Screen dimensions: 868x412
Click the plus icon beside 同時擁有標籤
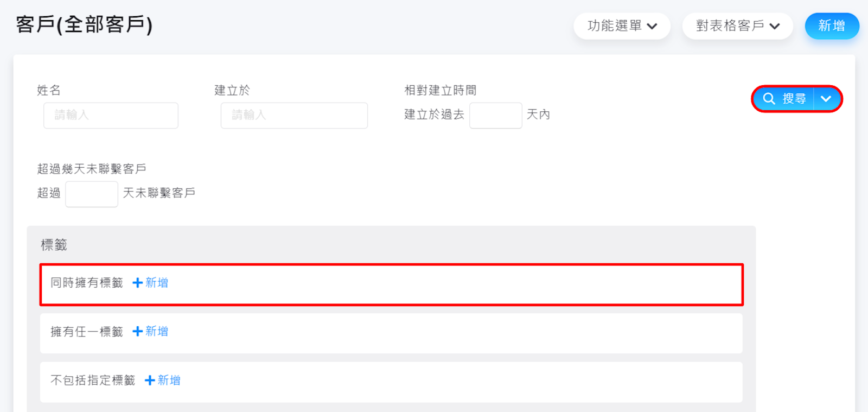point(138,283)
